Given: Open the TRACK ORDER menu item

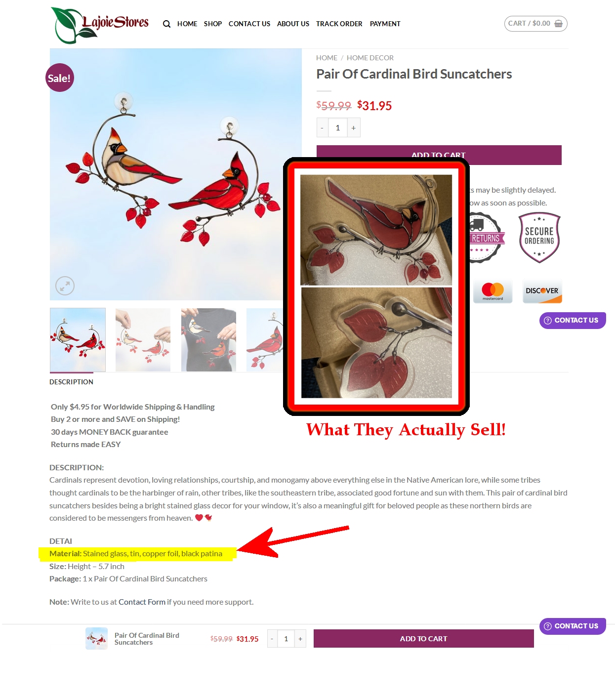Looking at the screenshot, I should 339,24.
